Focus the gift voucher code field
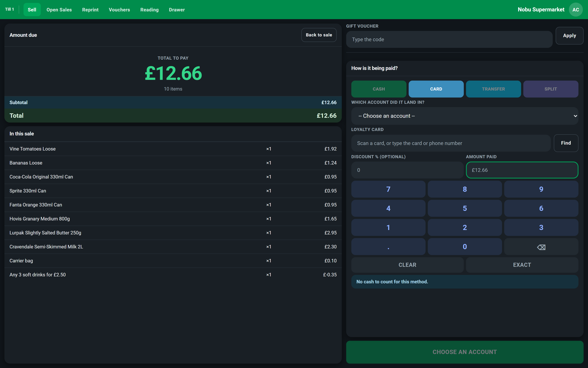 449,39
